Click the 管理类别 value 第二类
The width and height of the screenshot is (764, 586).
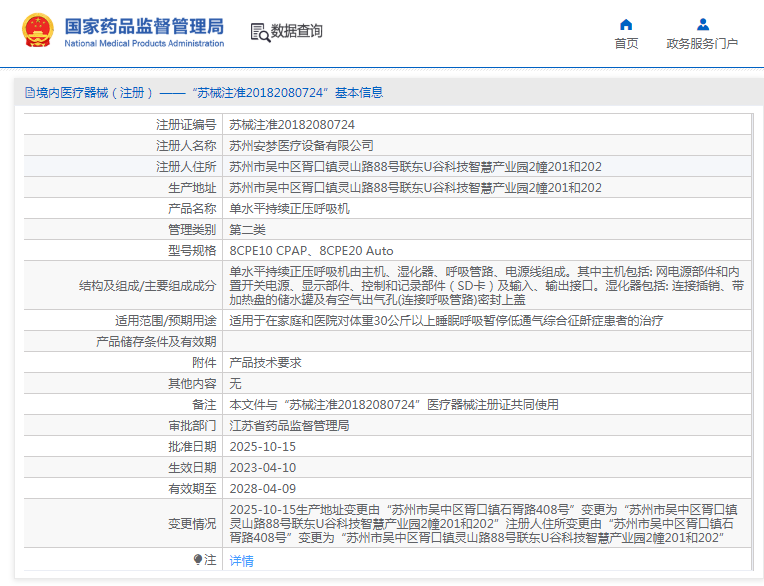coord(248,230)
